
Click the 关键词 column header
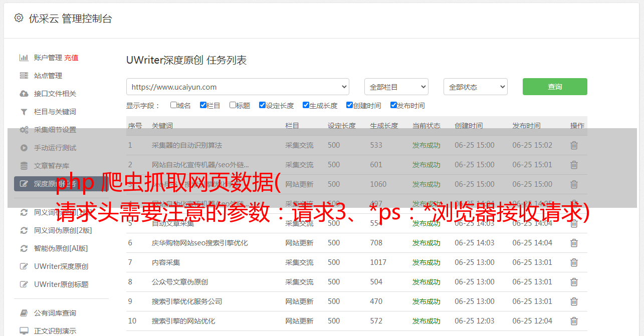(162, 126)
